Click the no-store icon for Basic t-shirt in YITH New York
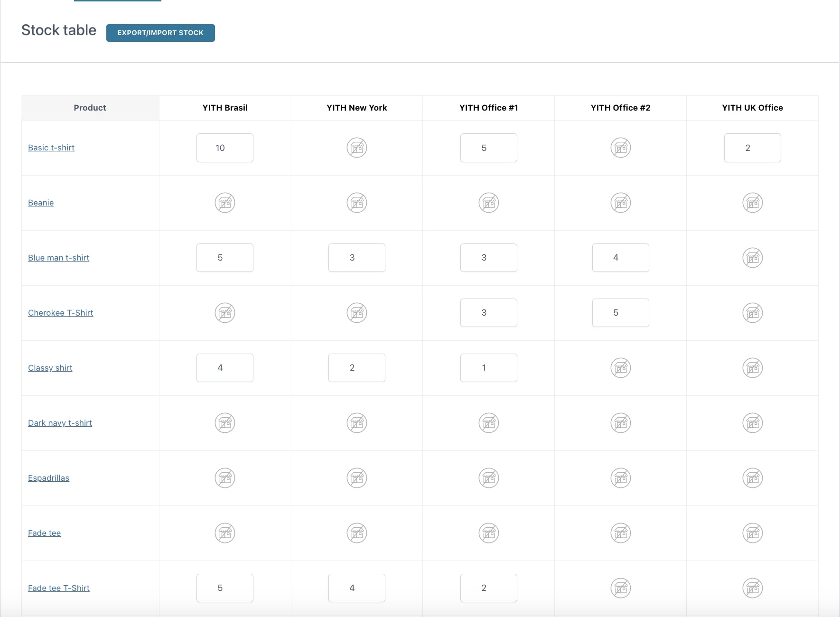 pyautogui.click(x=357, y=148)
